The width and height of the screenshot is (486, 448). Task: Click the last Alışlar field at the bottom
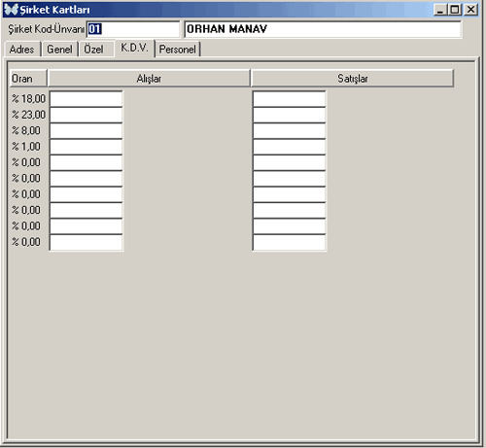tap(87, 242)
